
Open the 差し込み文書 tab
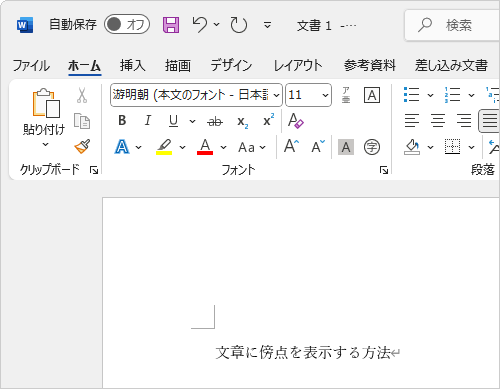pos(451,65)
